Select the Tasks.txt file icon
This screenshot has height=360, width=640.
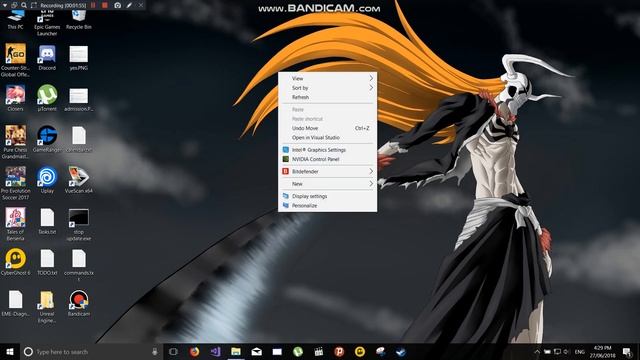tap(47, 221)
